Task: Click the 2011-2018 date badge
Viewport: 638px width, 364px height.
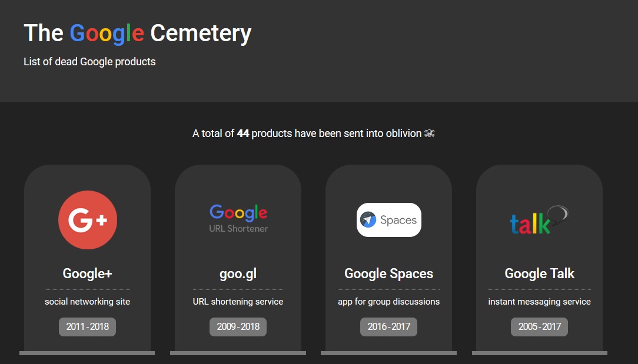Action: [x=88, y=326]
